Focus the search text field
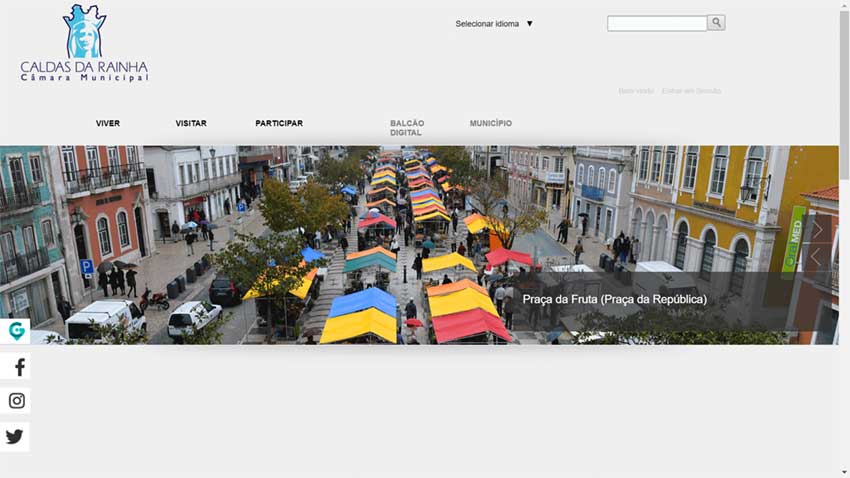The height and width of the screenshot is (478, 850). [656, 23]
